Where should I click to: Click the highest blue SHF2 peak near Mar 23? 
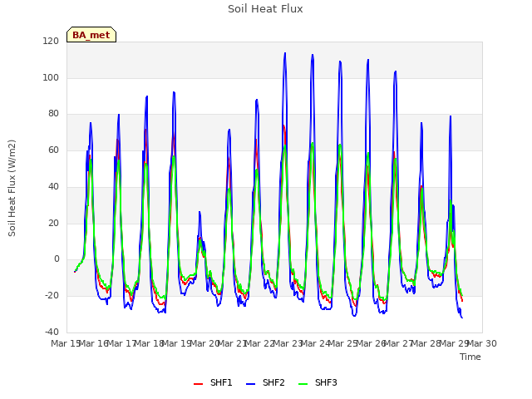pyautogui.click(x=285, y=53)
